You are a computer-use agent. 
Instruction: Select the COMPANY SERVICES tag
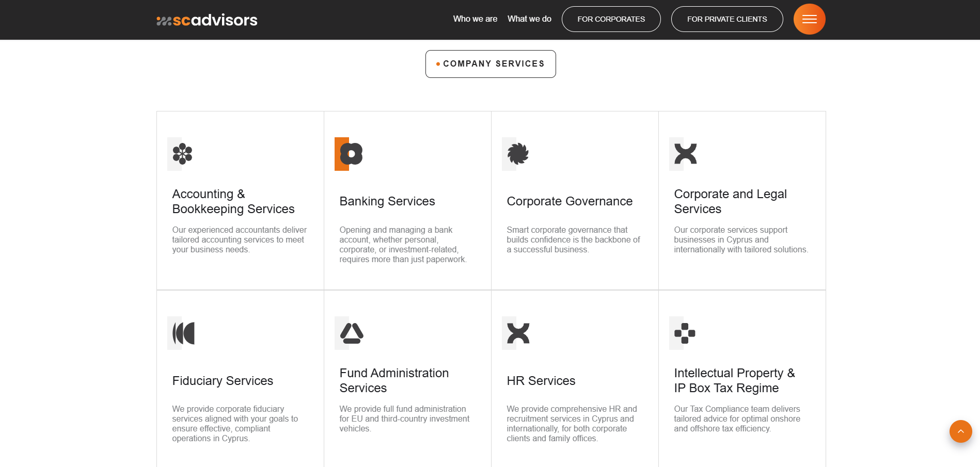pyautogui.click(x=491, y=64)
